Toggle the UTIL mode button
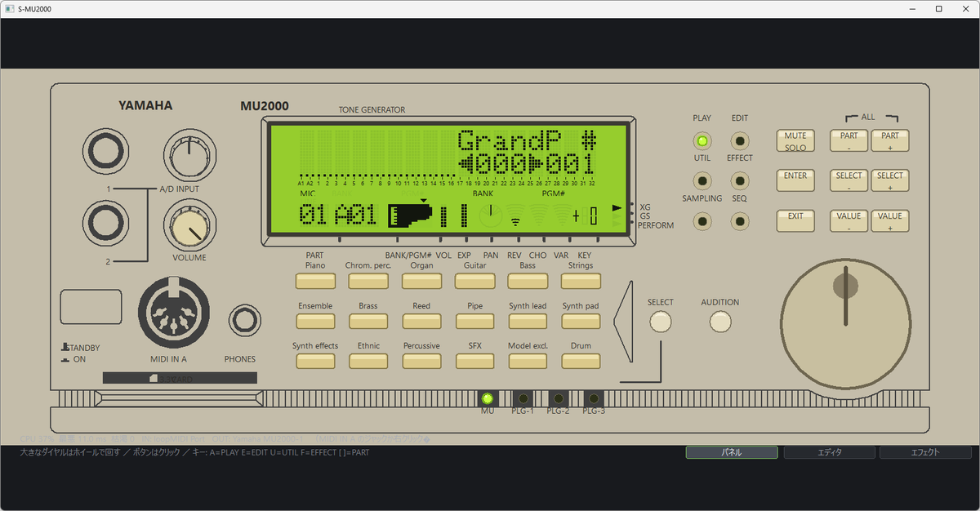Viewport: 980px width, 511px height. click(x=702, y=181)
